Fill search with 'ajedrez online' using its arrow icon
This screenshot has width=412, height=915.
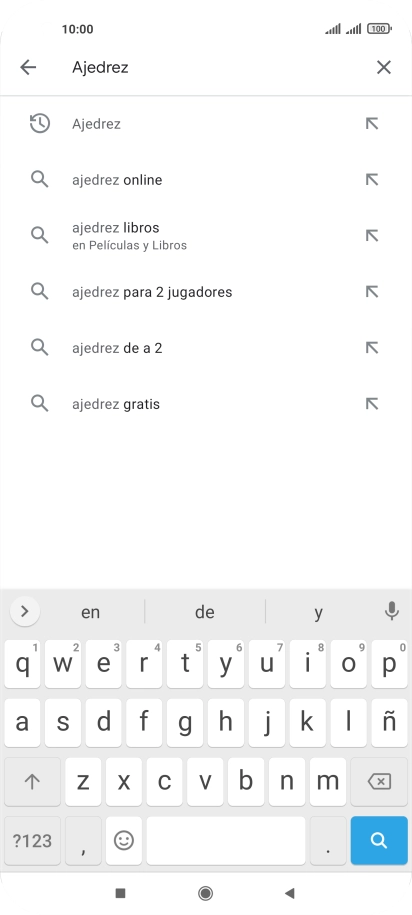point(372,180)
